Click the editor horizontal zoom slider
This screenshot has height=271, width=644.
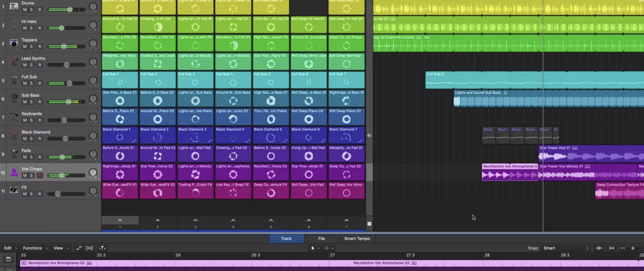[x=633, y=248]
